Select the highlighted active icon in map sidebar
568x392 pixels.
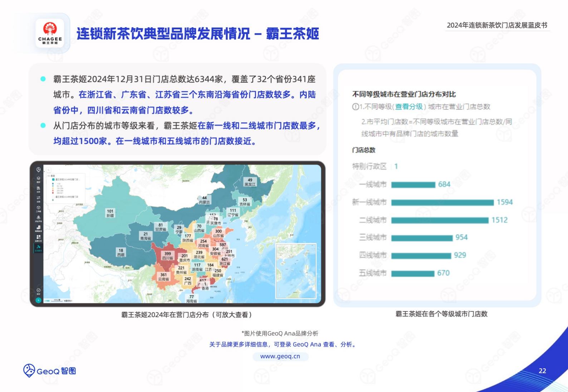pyautogui.click(x=39, y=248)
